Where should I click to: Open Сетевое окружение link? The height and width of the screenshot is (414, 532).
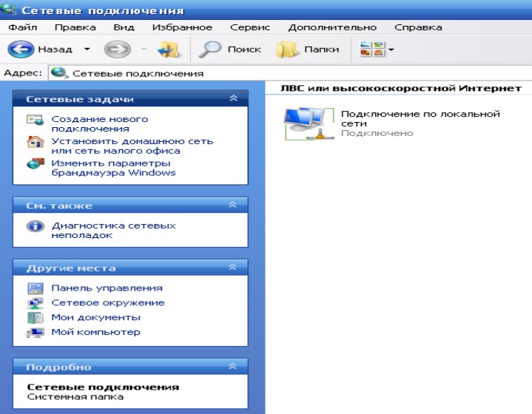click(108, 303)
